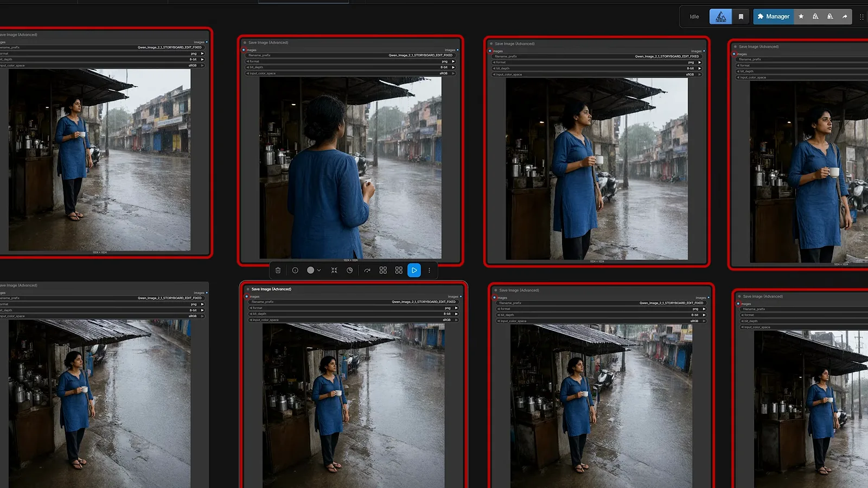Click the images input slot on the selected node
The height and width of the screenshot is (488, 868).
coord(247,297)
